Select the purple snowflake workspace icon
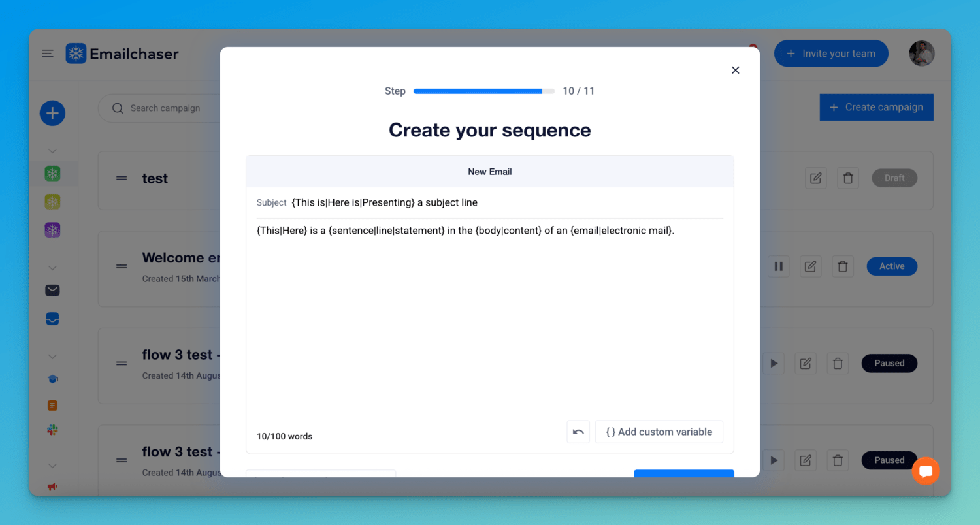Image resolution: width=980 pixels, height=525 pixels. [52, 230]
